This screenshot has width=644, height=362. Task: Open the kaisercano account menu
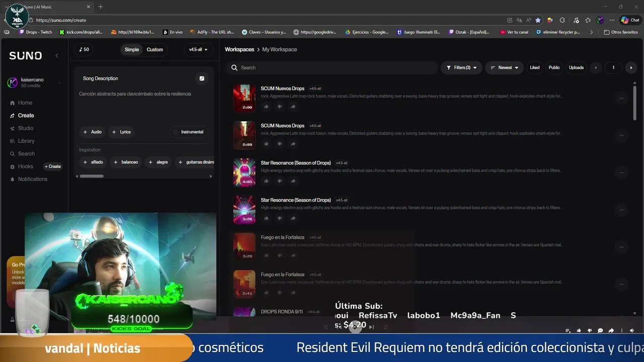click(34, 82)
